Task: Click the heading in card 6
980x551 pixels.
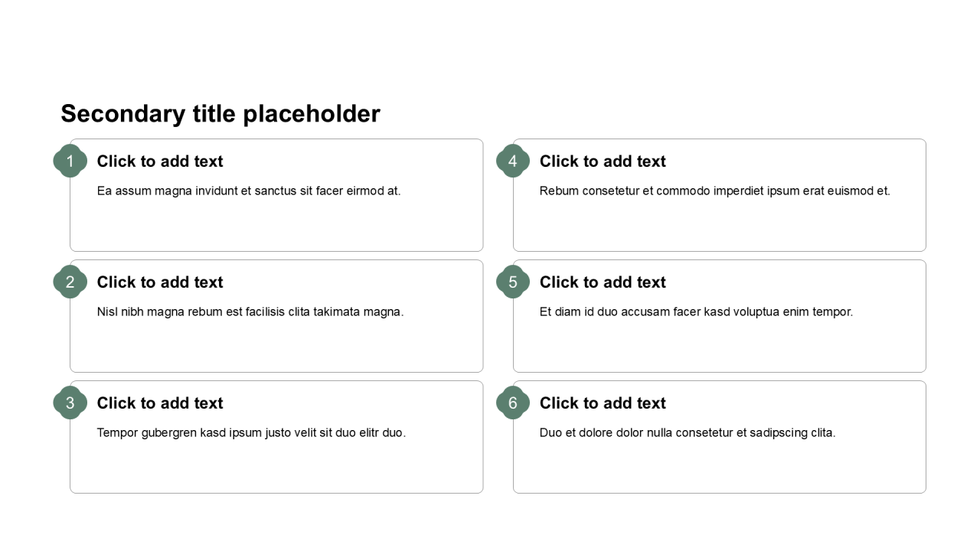Action: (x=603, y=403)
